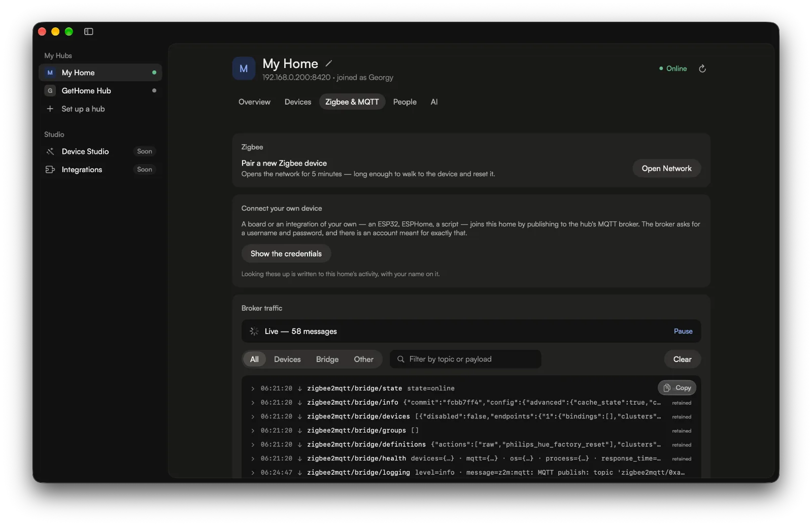Expand the zigbee2mqtt/bridge/groups message row
The width and height of the screenshot is (812, 526).
(253, 431)
